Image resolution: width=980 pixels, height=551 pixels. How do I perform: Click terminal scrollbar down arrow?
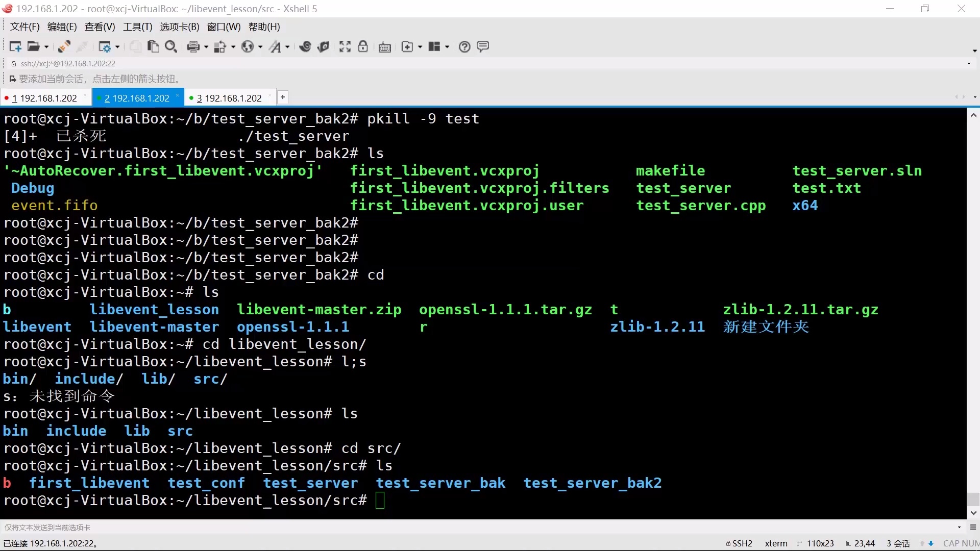(973, 513)
